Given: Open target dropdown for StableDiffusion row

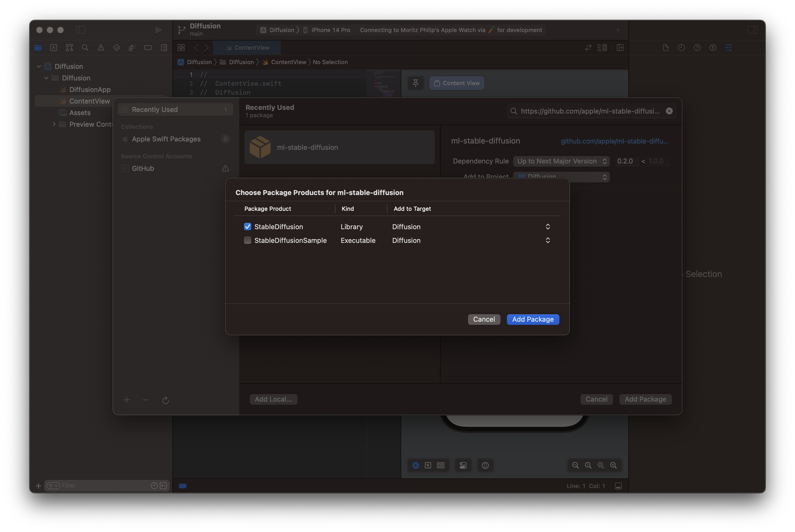Looking at the screenshot, I should coord(548,227).
